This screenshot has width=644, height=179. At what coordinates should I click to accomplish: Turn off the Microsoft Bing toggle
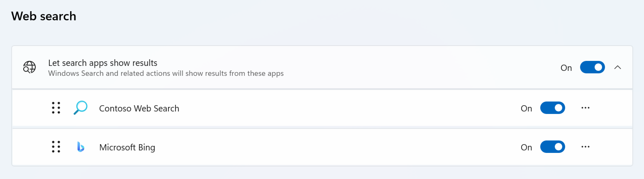pyautogui.click(x=552, y=147)
